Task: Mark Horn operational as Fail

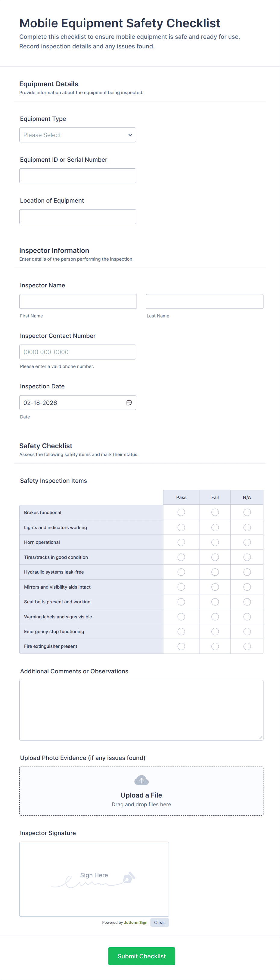Action: [215, 542]
